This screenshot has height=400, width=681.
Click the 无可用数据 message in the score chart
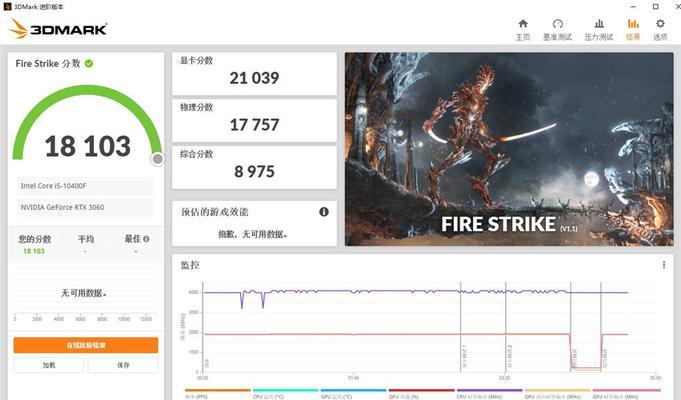pyautogui.click(x=84, y=293)
